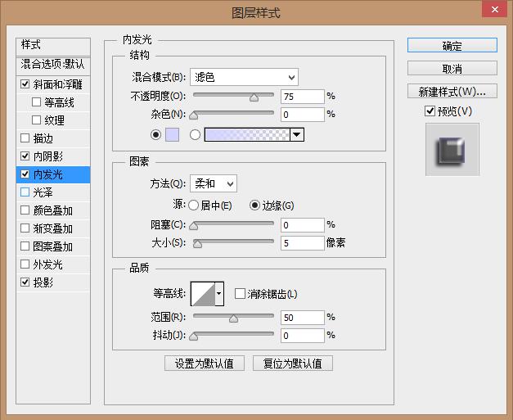Click the 范围 value field showing 50
The image size is (513, 420).
(302, 318)
